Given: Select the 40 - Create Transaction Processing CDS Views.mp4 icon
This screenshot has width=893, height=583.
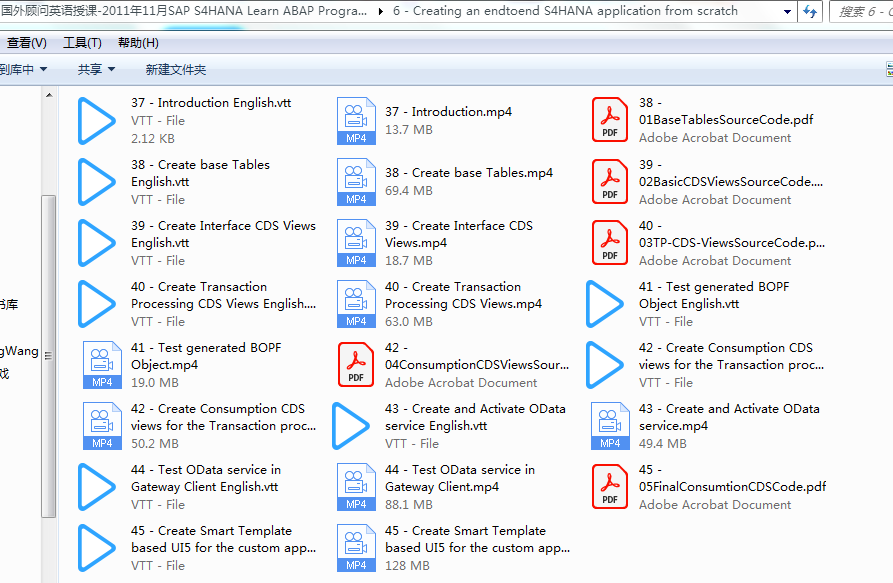Looking at the screenshot, I should tap(356, 303).
